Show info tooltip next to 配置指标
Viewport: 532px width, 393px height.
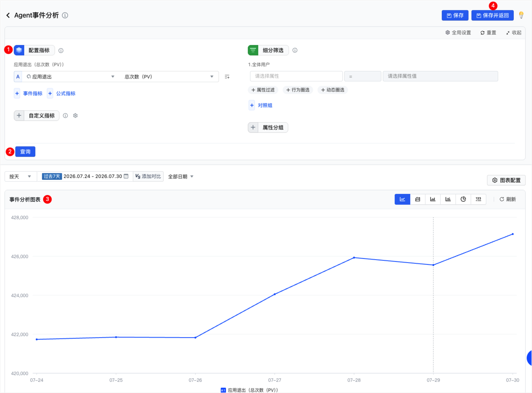[x=61, y=51]
